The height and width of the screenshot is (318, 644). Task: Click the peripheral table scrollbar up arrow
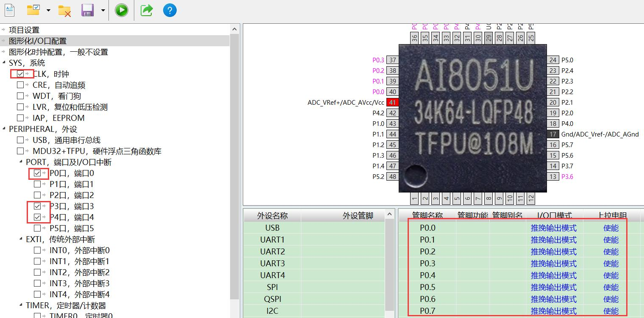[390, 215]
